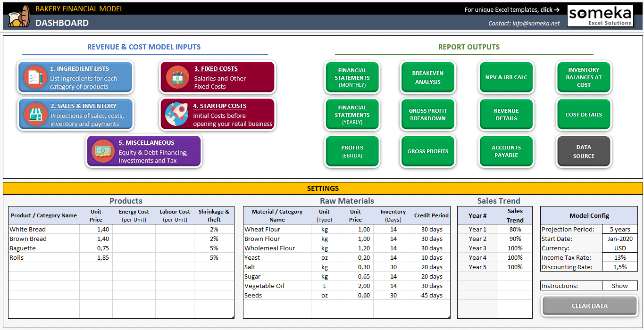Open the Data Source sheet

584,151
